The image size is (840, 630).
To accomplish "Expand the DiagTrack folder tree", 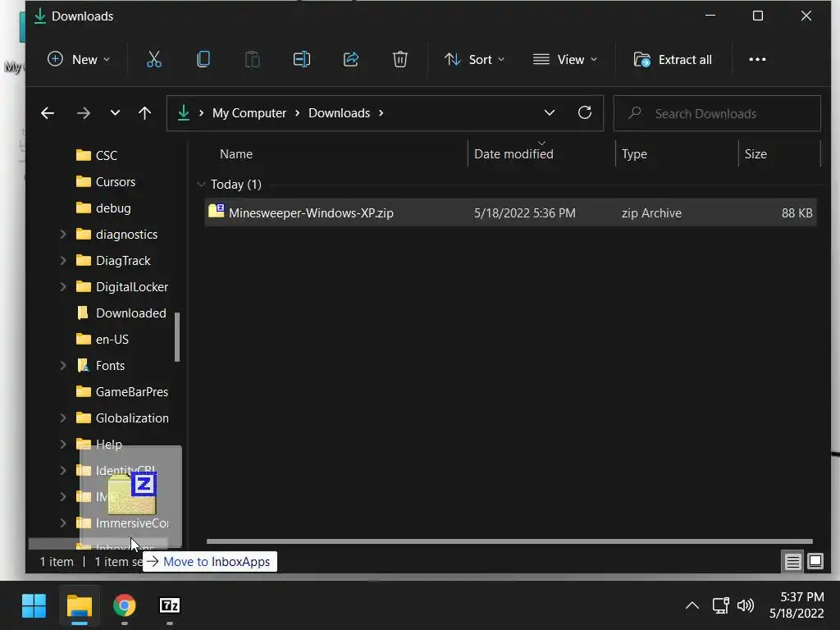I will point(62,260).
